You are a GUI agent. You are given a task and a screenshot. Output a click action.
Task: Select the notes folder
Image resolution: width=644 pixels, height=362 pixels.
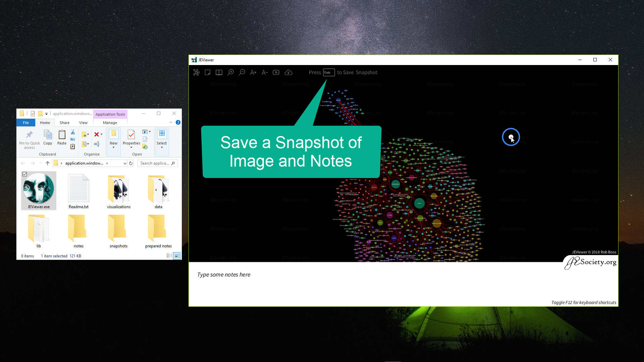point(78,231)
